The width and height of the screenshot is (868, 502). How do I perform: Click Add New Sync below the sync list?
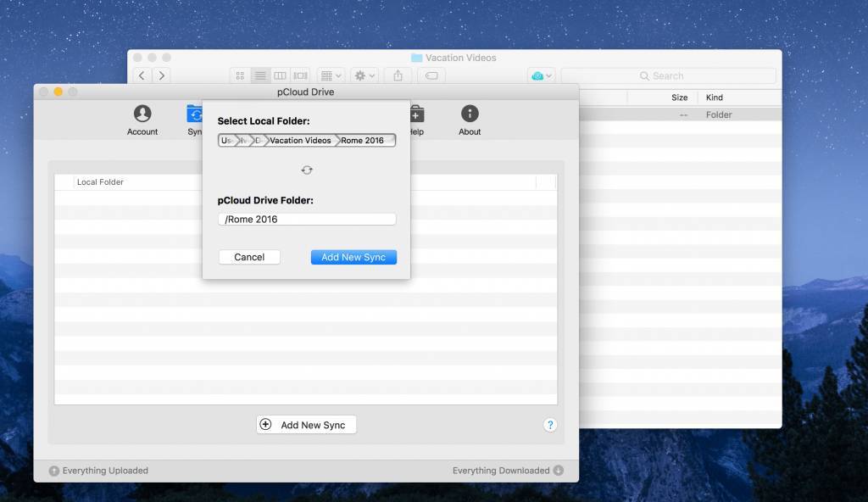(x=306, y=425)
